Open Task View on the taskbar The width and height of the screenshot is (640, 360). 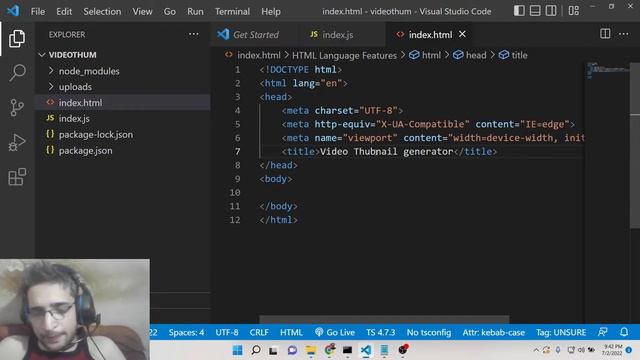[273, 350]
